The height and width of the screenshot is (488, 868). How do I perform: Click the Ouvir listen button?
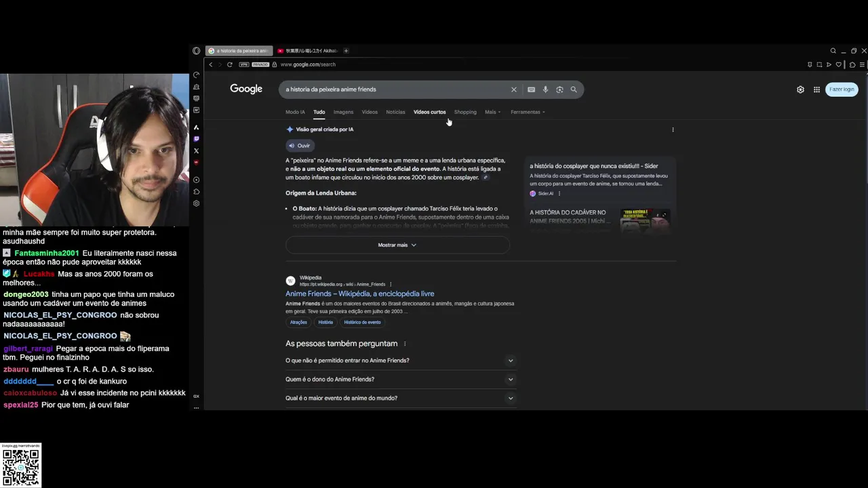(x=299, y=146)
